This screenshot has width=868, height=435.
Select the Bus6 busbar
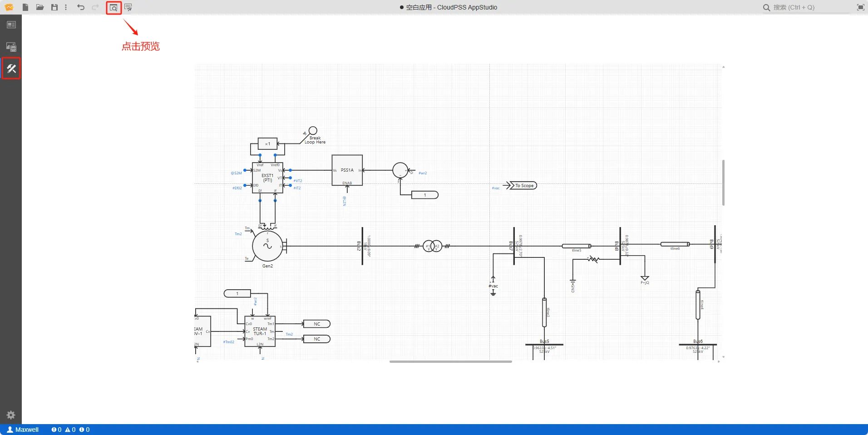[x=698, y=345]
